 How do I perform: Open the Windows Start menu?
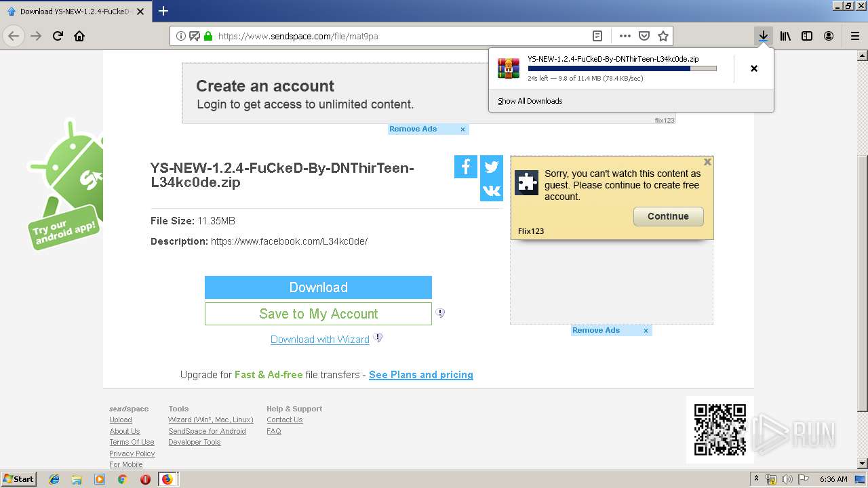(x=19, y=479)
